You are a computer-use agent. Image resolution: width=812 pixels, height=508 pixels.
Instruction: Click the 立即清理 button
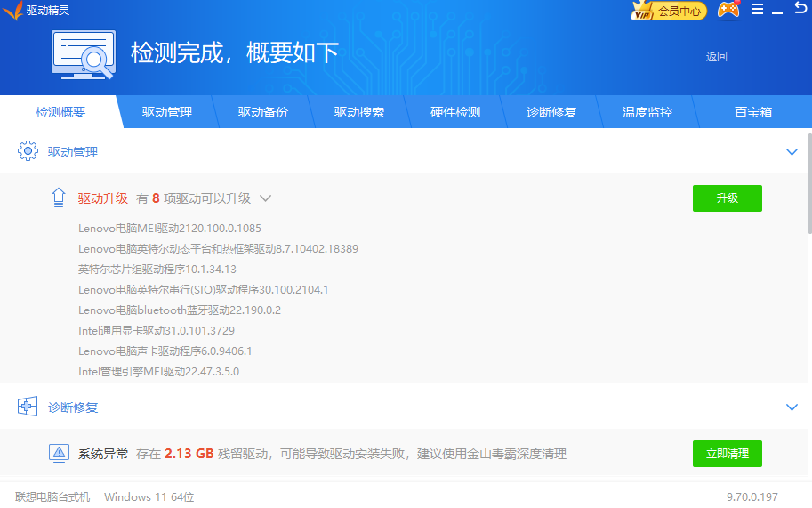pos(728,454)
